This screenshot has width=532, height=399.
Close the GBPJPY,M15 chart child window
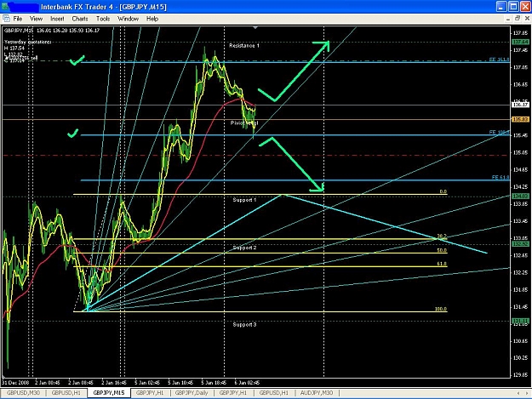point(527,19)
